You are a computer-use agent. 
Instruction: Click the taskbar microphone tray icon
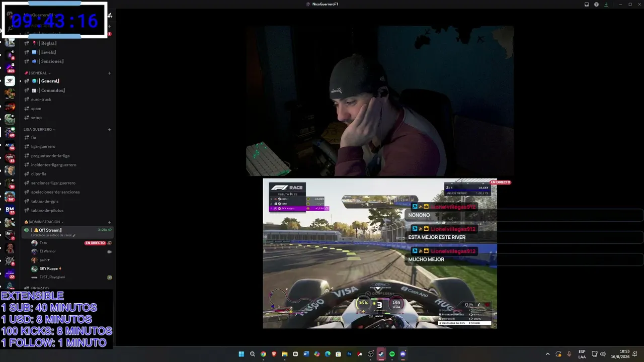tap(569, 354)
